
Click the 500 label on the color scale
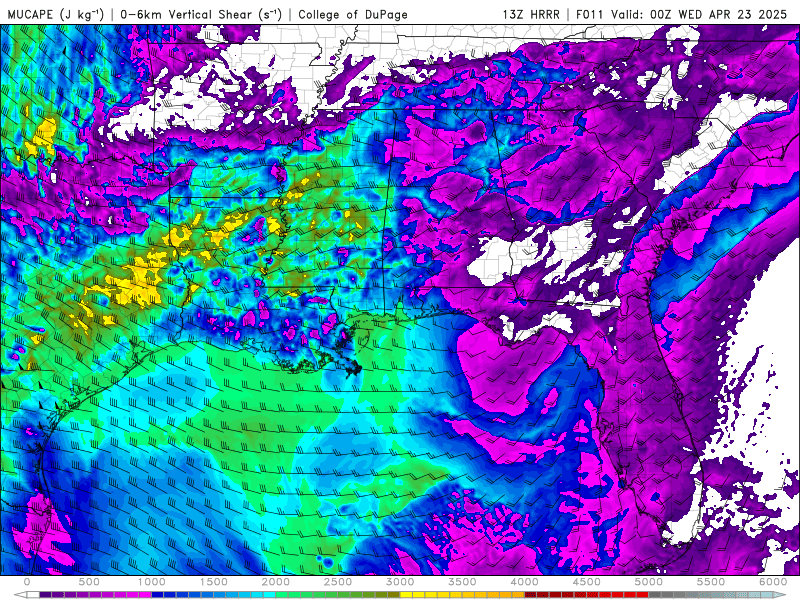[89, 582]
